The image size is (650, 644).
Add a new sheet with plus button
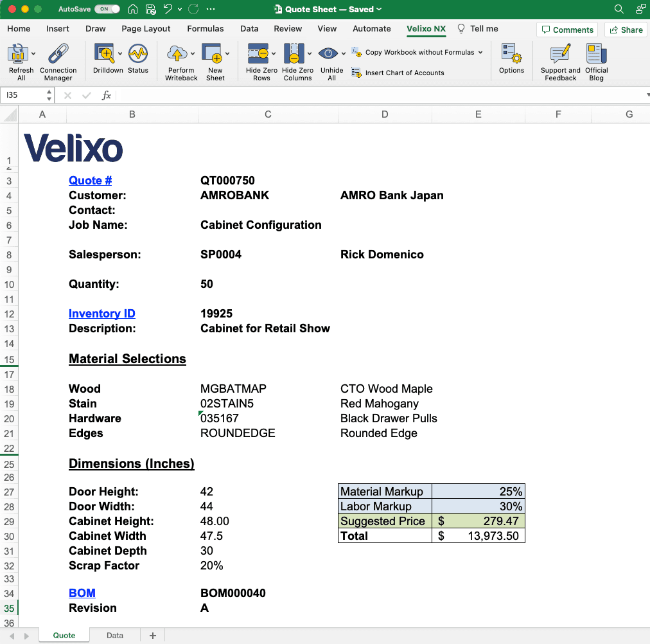pyautogui.click(x=153, y=636)
